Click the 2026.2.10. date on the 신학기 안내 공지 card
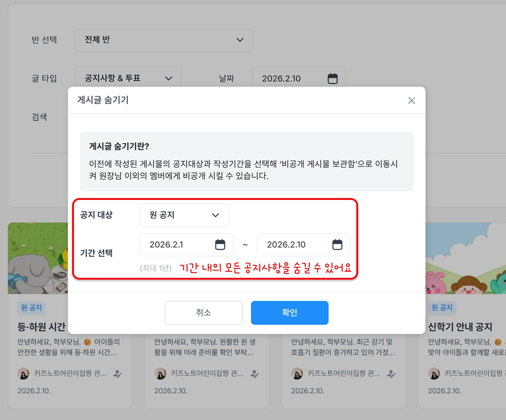 coord(444,391)
